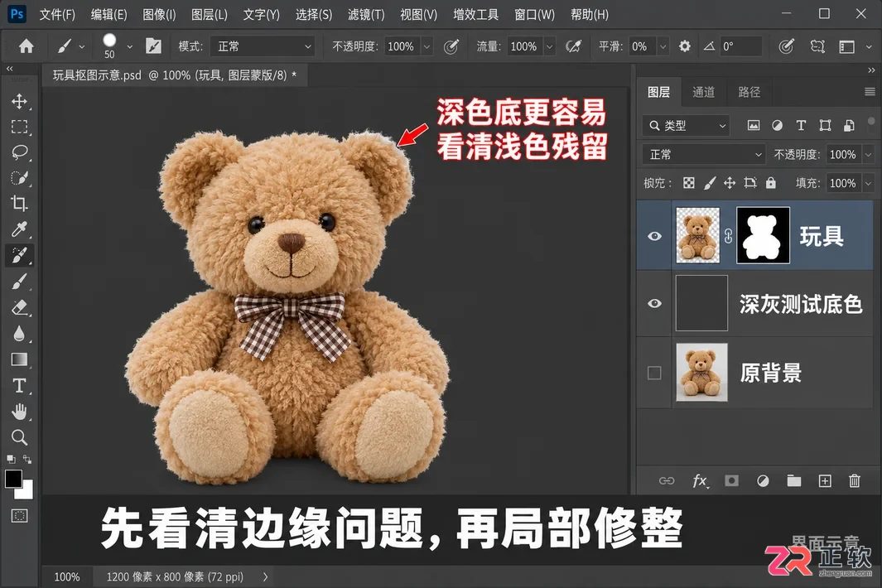Image resolution: width=882 pixels, height=588 pixels.
Task: Open the 模式 blend mode dropdown
Action: tap(263, 46)
